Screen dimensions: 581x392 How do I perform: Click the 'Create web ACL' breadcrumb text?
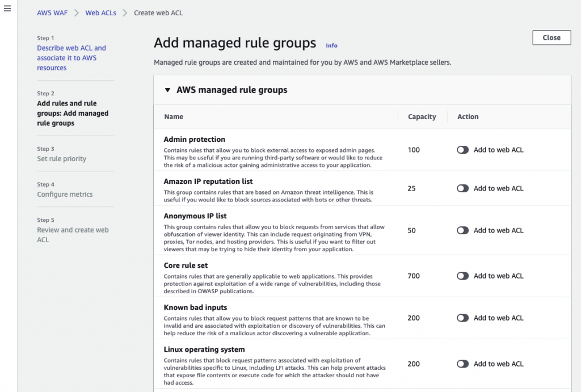tap(158, 13)
